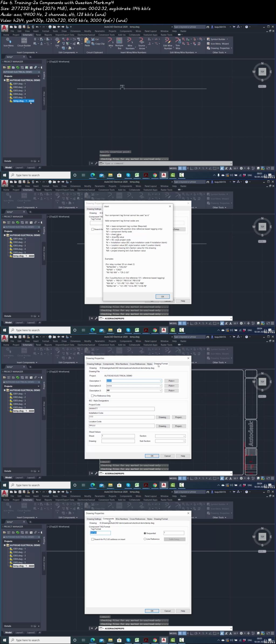The height and width of the screenshot is (644, 276).
Task: Expand Other Tools panel in the undimmed ribbon
Action: pyautogui.click(x=219, y=53)
